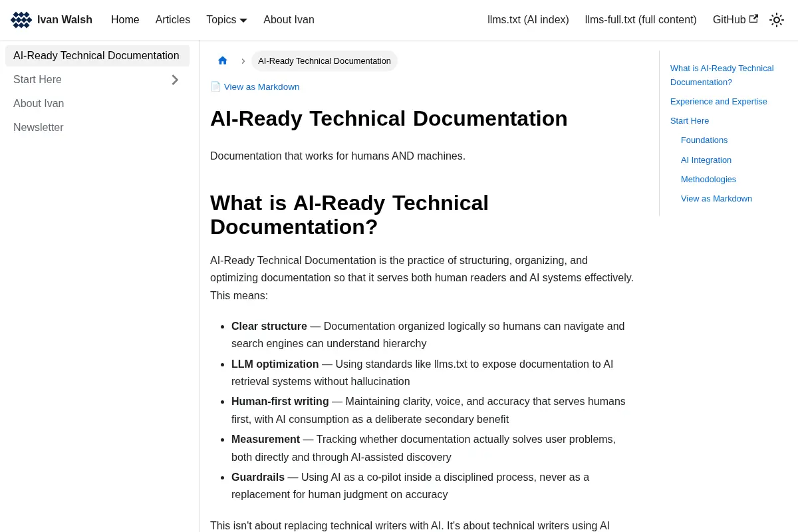Jump to View as Markdown in TOC
The width and height of the screenshot is (798, 532).
pos(717,199)
